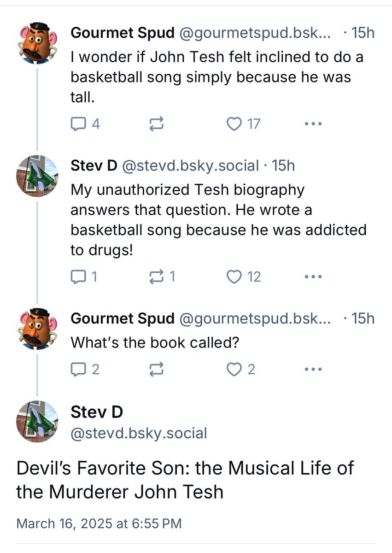Reply to "What's the book called?" post
The height and width of the screenshot is (553, 392).
[x=77, y=369]
